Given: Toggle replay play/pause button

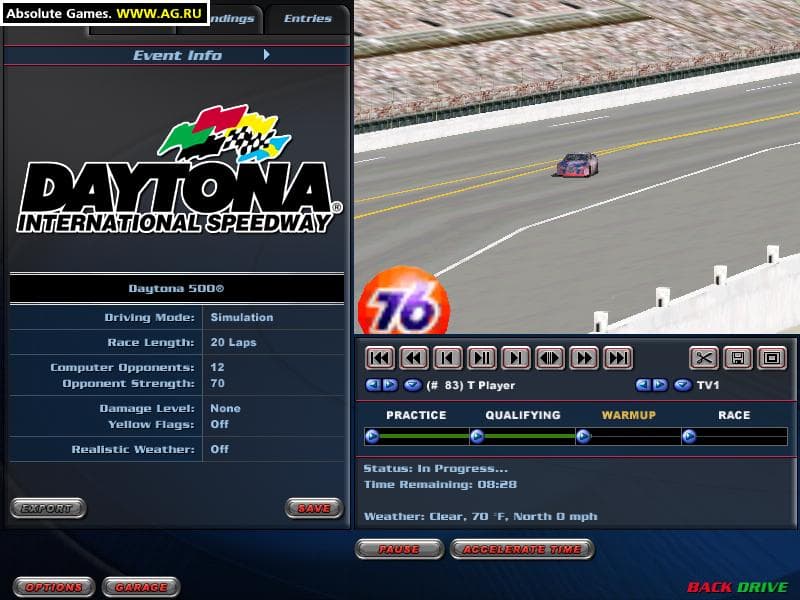Looking at the screenshot, I should pyautogui.click(x=482, y=358).
